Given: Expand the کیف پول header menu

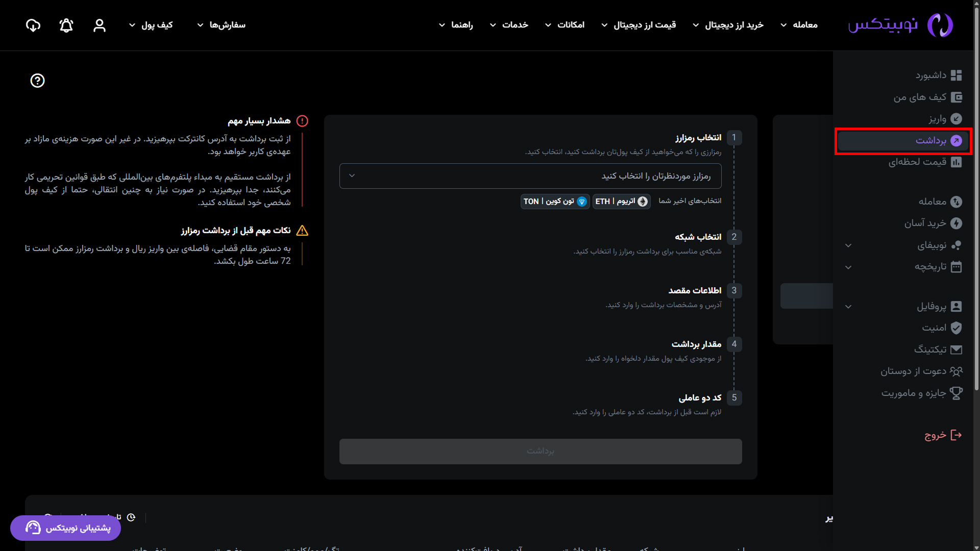Looking at the screenshot, I should [x=151, y=25].
